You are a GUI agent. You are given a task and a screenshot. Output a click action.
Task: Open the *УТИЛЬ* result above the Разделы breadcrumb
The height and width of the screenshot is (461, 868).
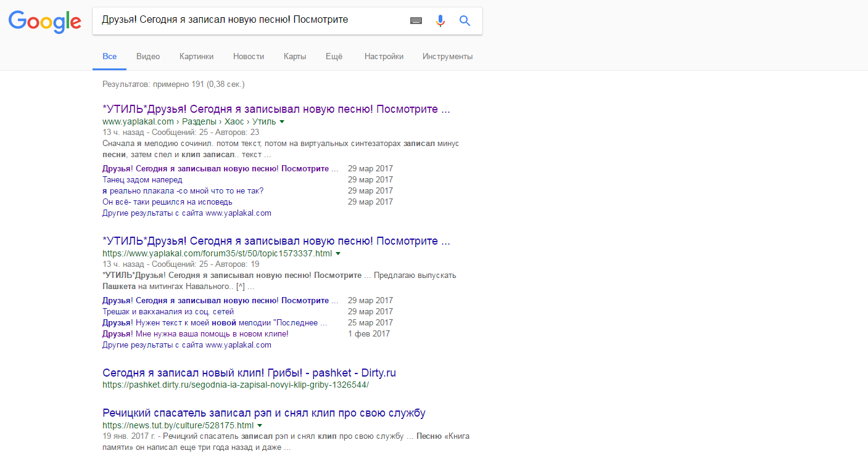pos(276,109)
